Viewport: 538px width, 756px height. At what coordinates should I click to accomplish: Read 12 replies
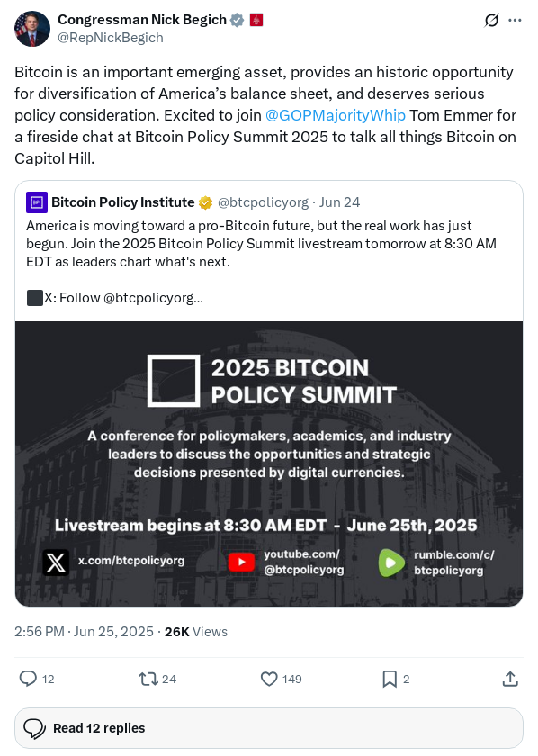[x=99, y=728]
